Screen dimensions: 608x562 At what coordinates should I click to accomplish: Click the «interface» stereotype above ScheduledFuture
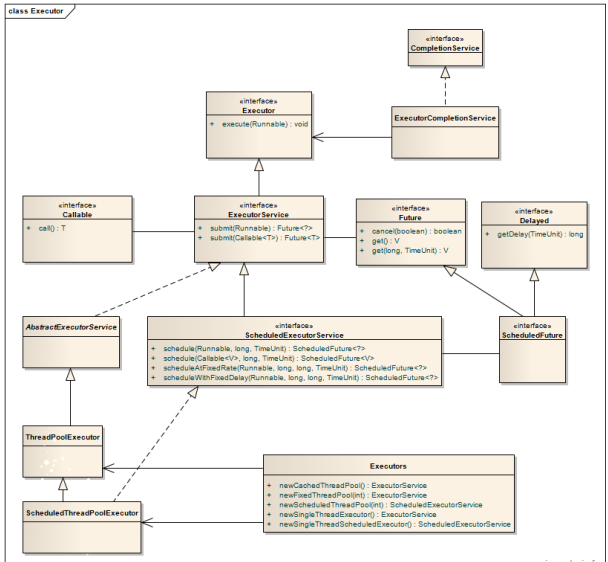(532, 326)
